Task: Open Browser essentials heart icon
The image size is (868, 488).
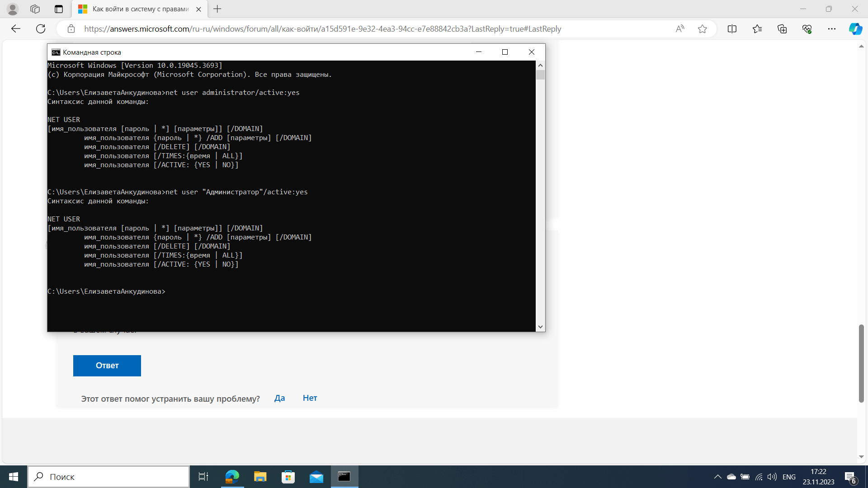Action: 807,29
